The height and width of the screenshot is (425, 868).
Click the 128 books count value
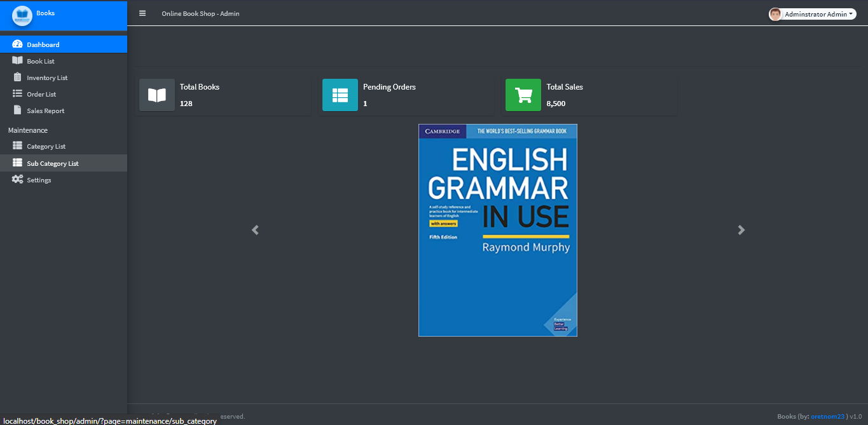coord(186,104)
